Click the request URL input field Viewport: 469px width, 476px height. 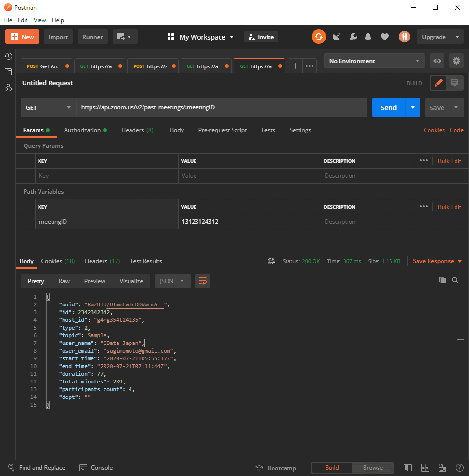(x=221, y=107)
